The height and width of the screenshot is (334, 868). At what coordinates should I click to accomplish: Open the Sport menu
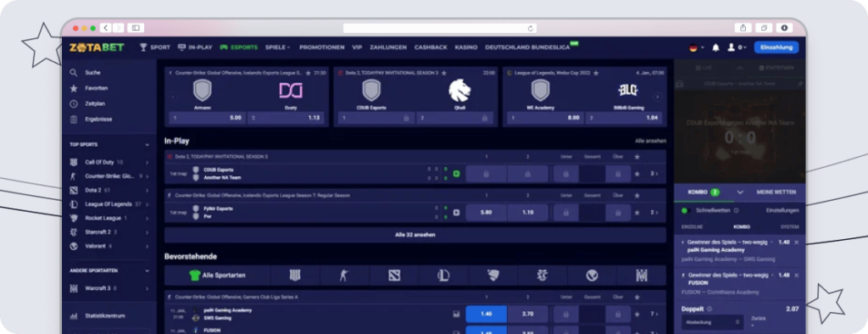pos(155,47)
